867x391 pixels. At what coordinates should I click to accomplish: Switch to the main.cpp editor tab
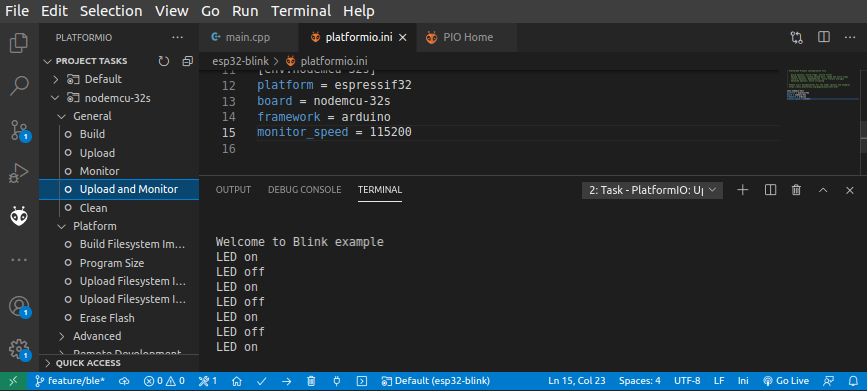(248, 37)
